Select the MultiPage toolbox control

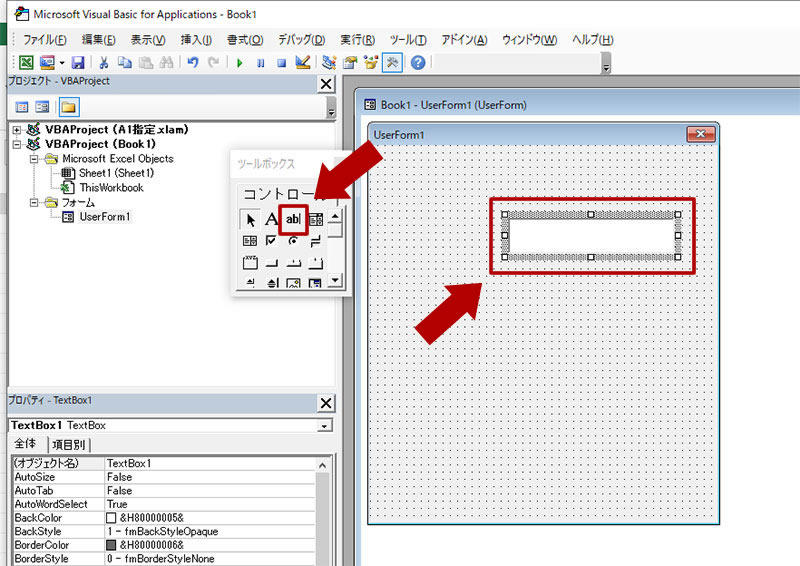point(316,263)
